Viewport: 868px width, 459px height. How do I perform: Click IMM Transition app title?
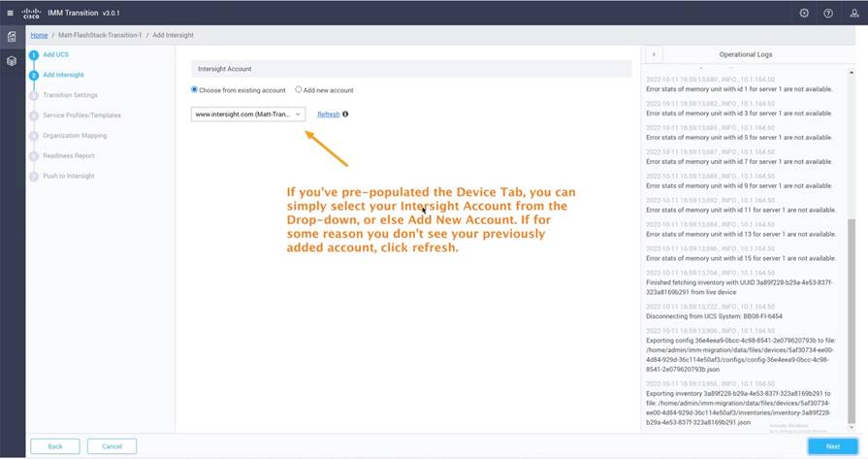click(x=73, y=13)
